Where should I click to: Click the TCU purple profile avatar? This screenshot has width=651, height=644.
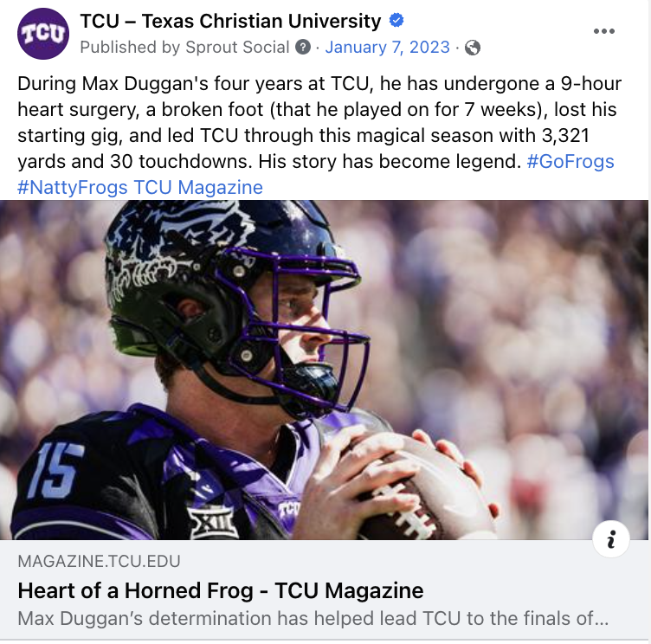tap(43, 34)
